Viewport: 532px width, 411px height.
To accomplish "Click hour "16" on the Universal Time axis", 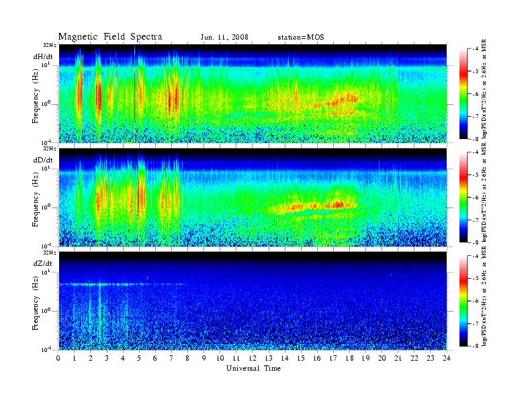I will [x=317, y=358].
